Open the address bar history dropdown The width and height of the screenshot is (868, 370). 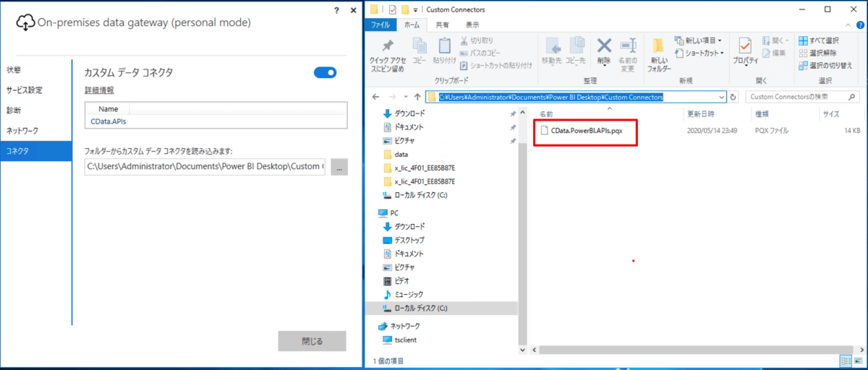pos(721,97)
